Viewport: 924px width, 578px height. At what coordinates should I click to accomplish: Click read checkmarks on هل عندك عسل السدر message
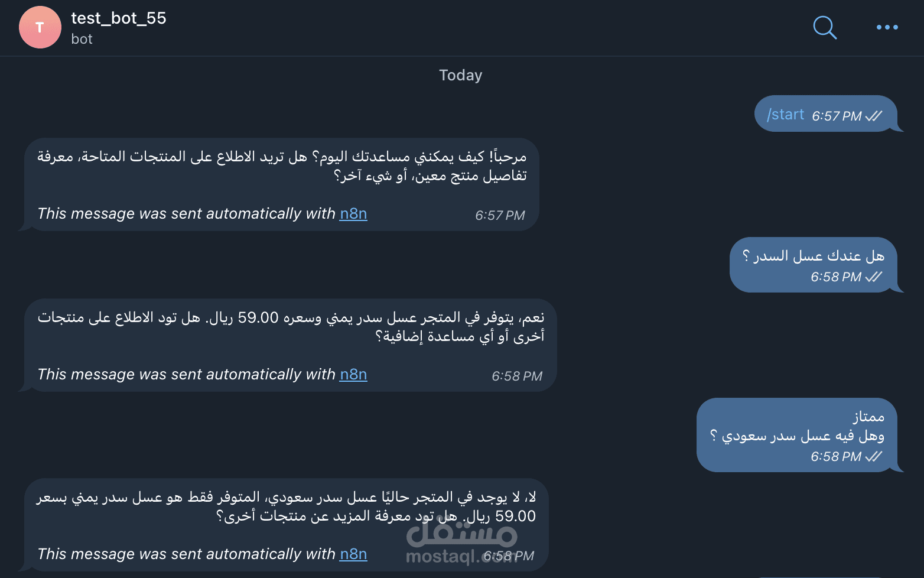(874, 277)
